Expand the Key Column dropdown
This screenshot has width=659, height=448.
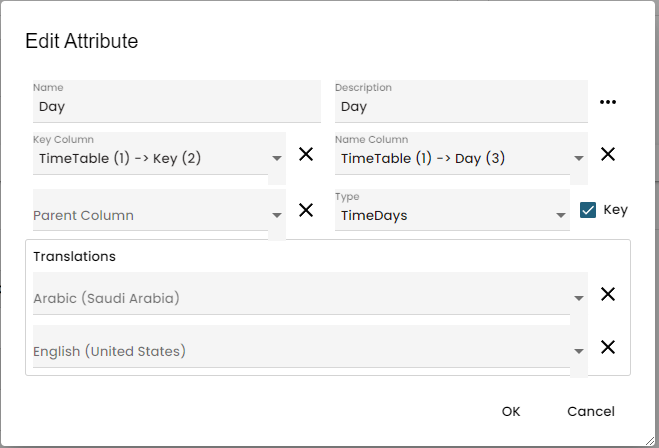point(276,158)
